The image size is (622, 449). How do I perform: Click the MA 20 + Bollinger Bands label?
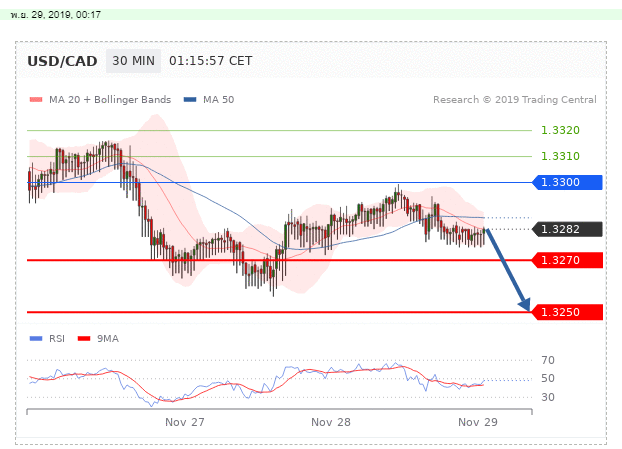tap(110, 100)
